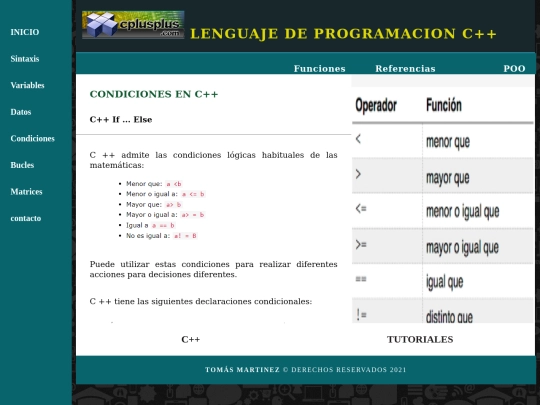The image size is (540, 405).
Task: Click the == operator cell
Action: (361, 279)
